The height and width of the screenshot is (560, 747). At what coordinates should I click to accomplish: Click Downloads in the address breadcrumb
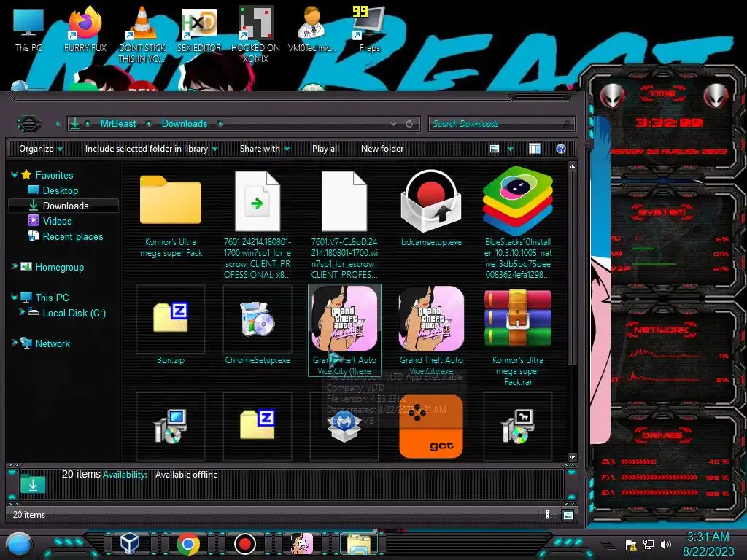click(185, 124)
